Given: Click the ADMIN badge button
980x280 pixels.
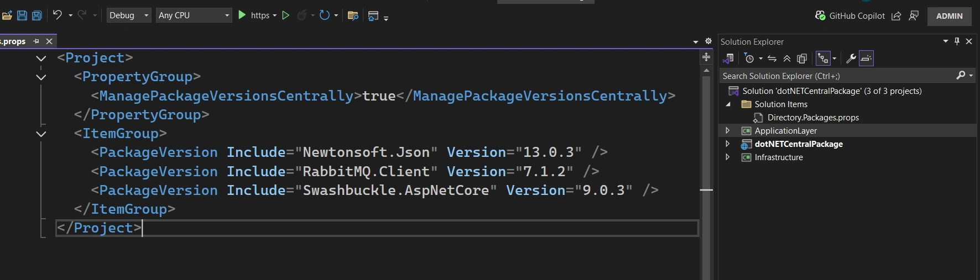Looking at the screenshot, I should pyautogui.click(x=949, y=16).
